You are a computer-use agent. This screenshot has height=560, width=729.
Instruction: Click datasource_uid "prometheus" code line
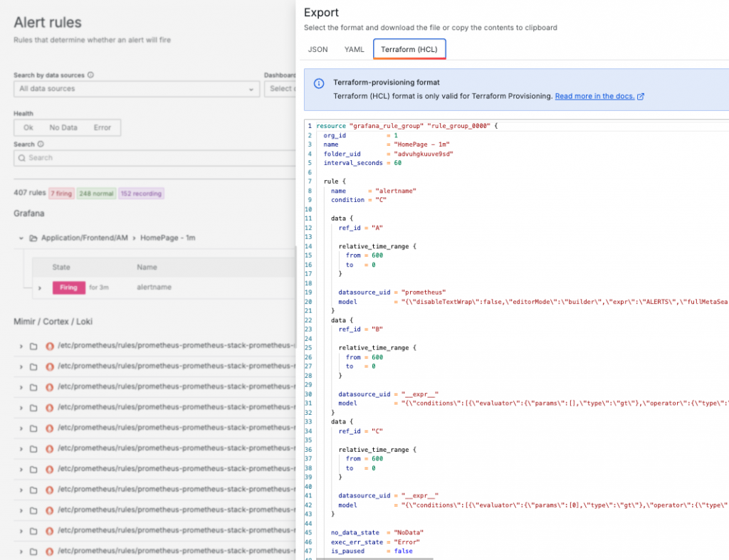click(x=392, y=292)
